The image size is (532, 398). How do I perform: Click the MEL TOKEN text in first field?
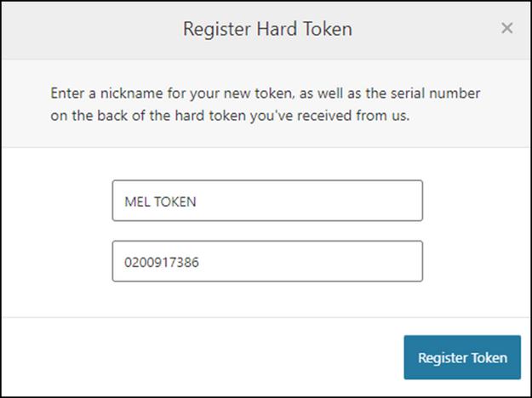pyautogui.click(x=160, y=202)
